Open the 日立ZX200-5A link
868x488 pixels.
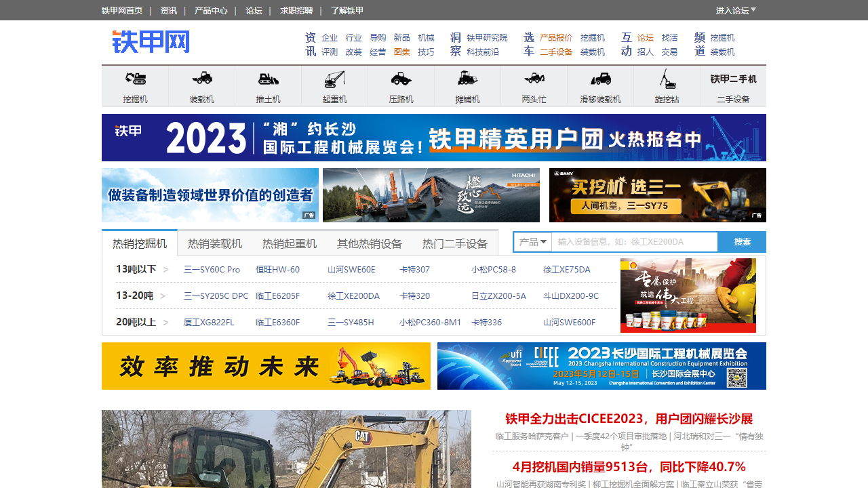coord(498,296)
